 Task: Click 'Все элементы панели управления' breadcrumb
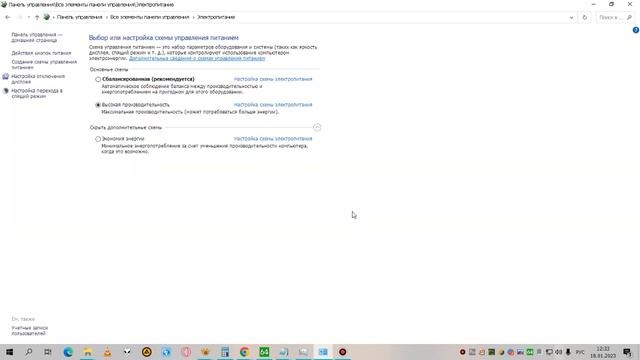tap(150, 17)
